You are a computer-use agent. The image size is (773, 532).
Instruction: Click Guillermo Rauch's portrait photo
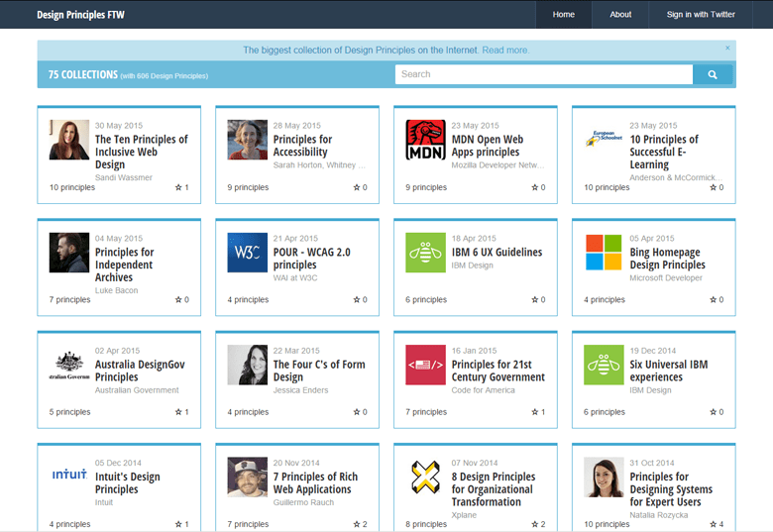tap(248, 477)
